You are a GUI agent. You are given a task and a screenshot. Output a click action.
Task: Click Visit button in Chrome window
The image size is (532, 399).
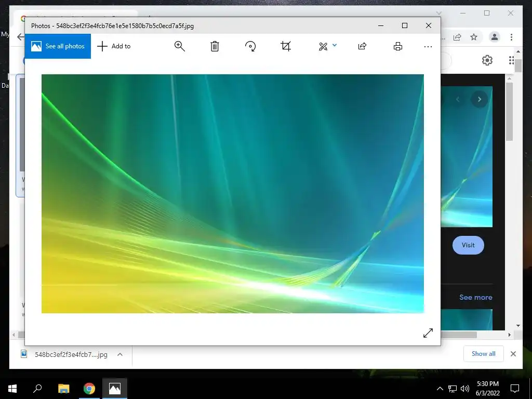(x=468, y=245)
